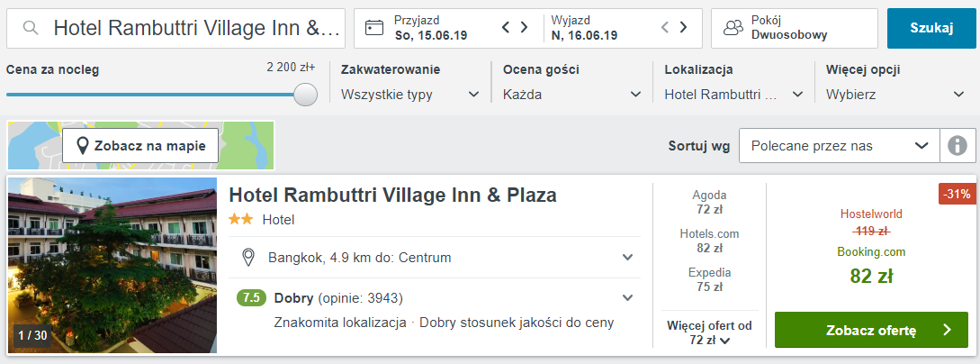This screenshot has height=364, width=980.
Task: Advance check-out date with next arrow
Action: click(684, 28)
